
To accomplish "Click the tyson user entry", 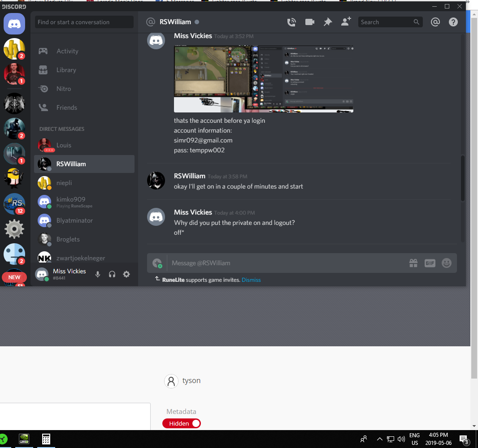I will 183,381.
